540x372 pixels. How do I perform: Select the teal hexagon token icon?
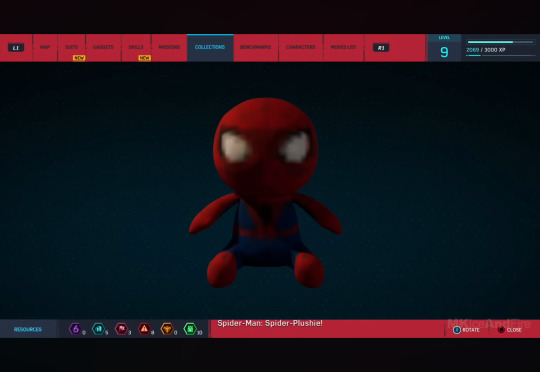[98, 329]
